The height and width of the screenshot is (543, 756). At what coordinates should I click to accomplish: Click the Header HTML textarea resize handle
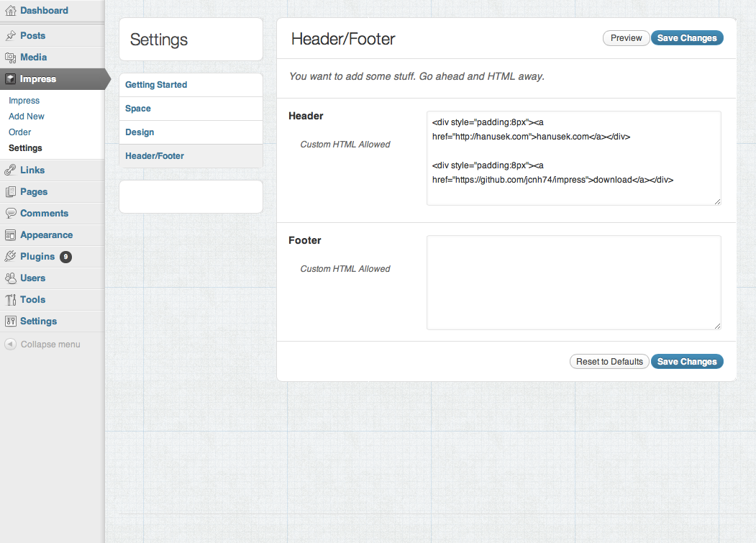[x=717, y=202]
